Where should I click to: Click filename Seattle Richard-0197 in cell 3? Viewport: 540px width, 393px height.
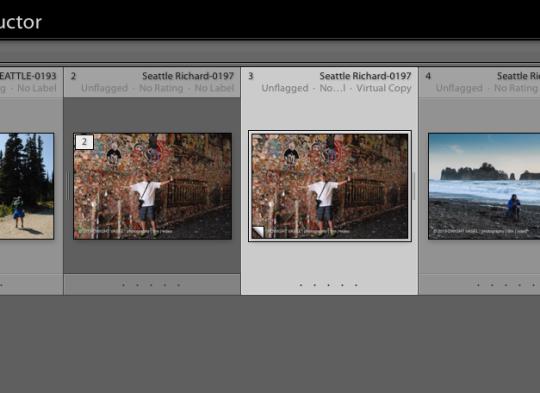[365, 76]
